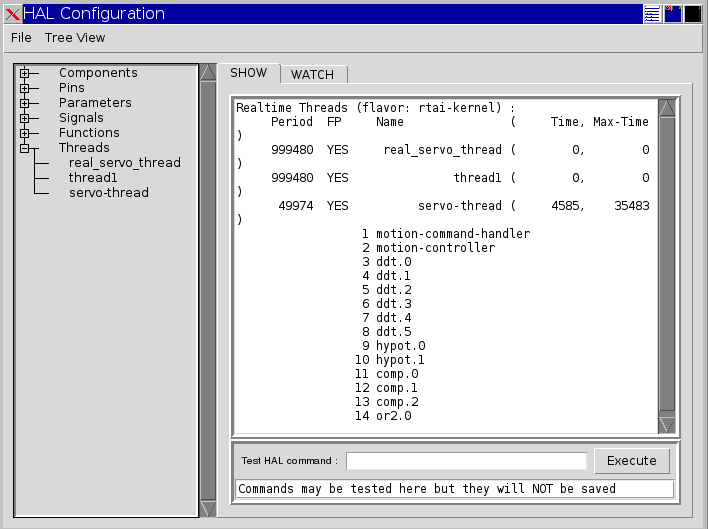Click tree panel scrollbar up arrow

[208, 72]
